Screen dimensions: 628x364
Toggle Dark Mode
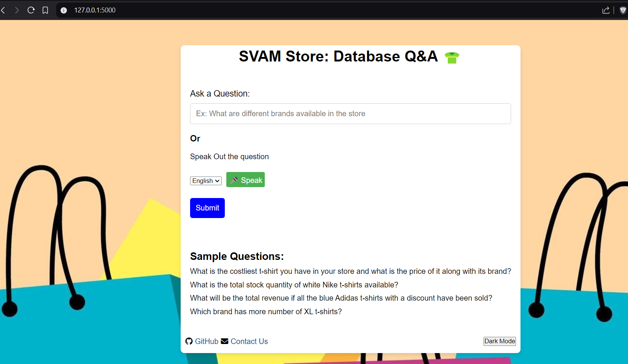(499, 341)
